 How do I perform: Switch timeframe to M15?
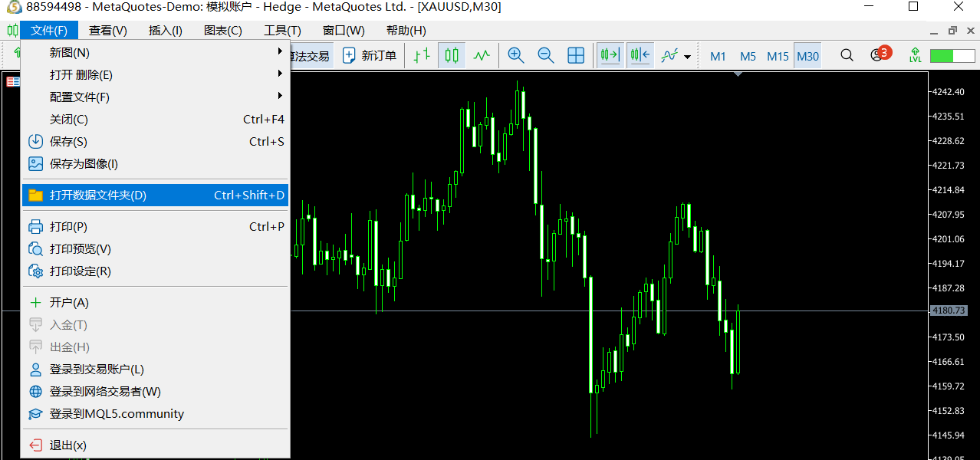(778, 57)
